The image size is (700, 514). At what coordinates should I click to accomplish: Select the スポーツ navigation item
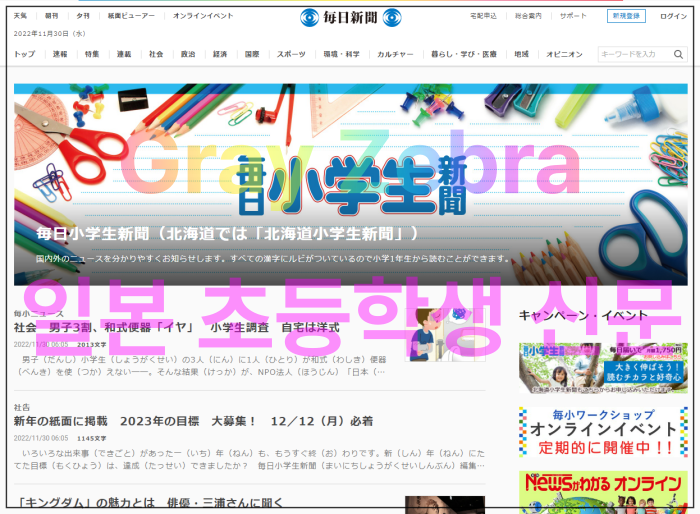[291, 54]
